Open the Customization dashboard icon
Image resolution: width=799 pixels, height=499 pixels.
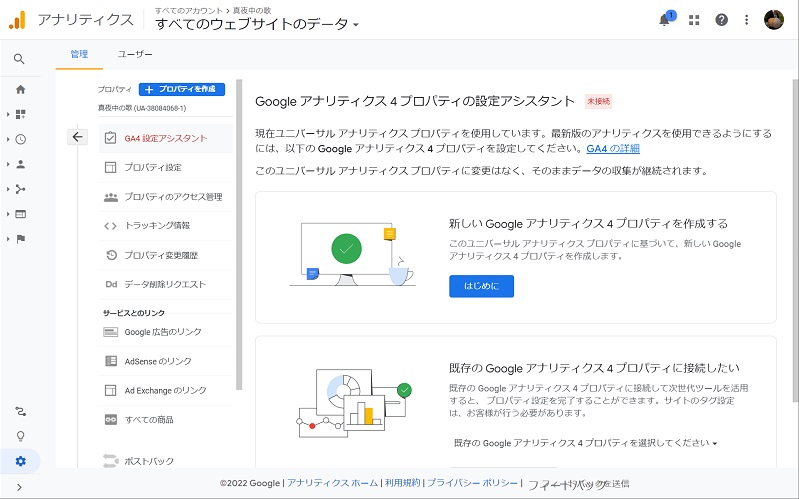20,114
